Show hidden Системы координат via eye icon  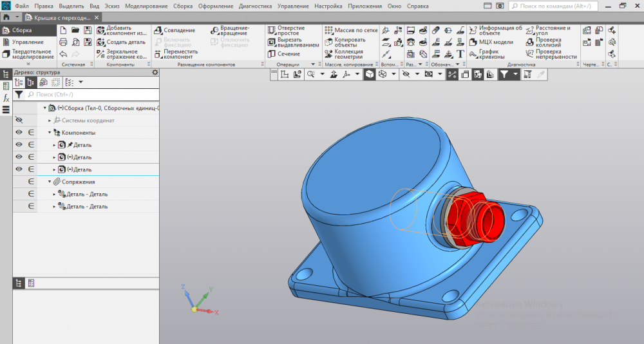point(19,120)
